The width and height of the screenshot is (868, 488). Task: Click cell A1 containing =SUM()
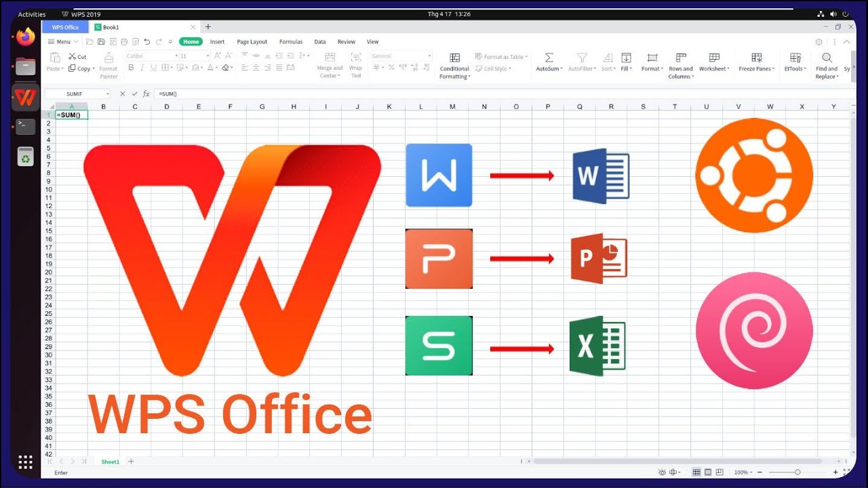71,115
